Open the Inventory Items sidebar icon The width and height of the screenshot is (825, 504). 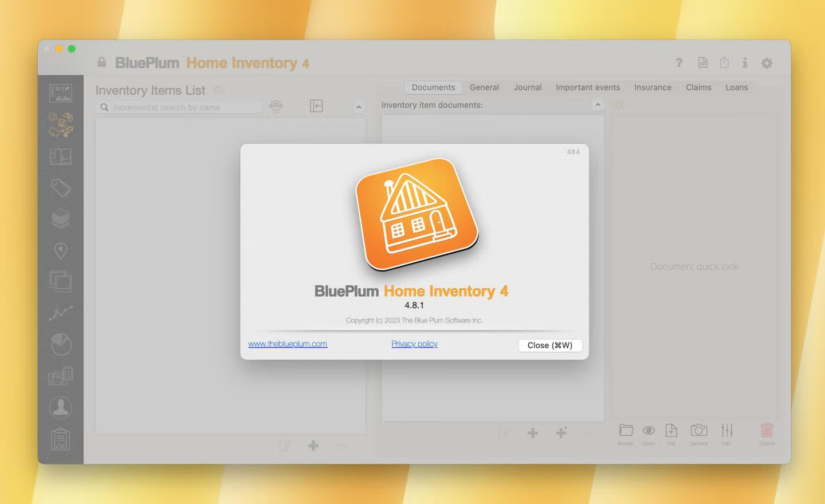click(x=61, y=125)
